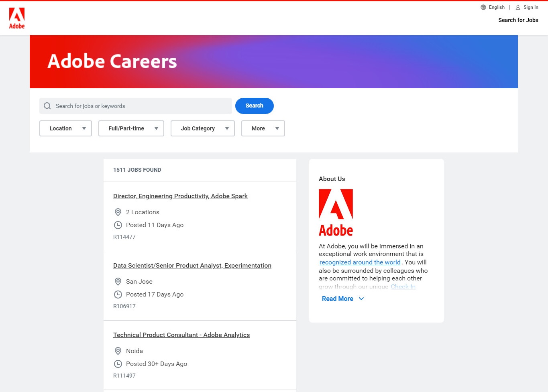Image resolution: width=548 pixels, height=392 pixels.
Task: Focus the job keywords search field
Action: click(x=141, y=106)
